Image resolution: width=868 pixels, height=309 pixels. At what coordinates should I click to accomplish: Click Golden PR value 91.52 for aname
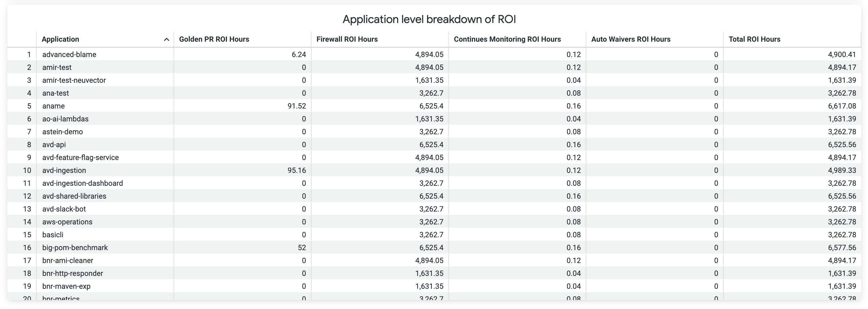[x=297, y=106]
